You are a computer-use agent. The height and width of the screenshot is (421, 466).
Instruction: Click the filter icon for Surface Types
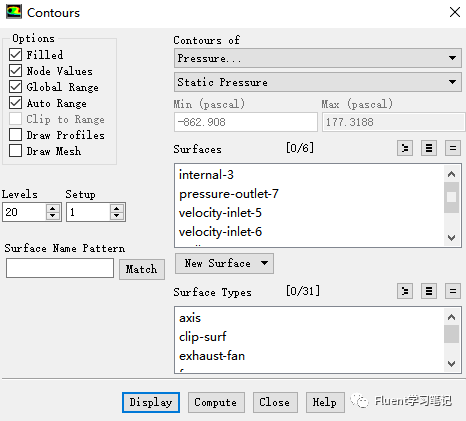click(405, 291)
